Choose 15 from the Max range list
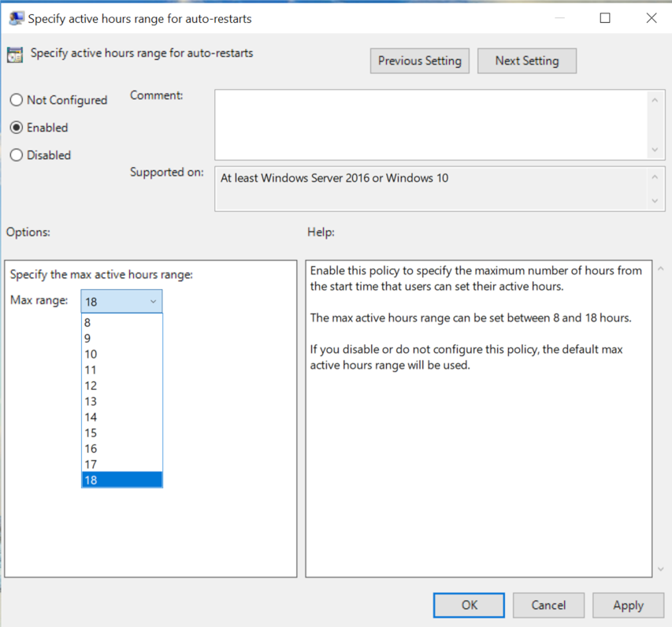The image size is (672, 627). pyautogui.click(x=121, y=433)
